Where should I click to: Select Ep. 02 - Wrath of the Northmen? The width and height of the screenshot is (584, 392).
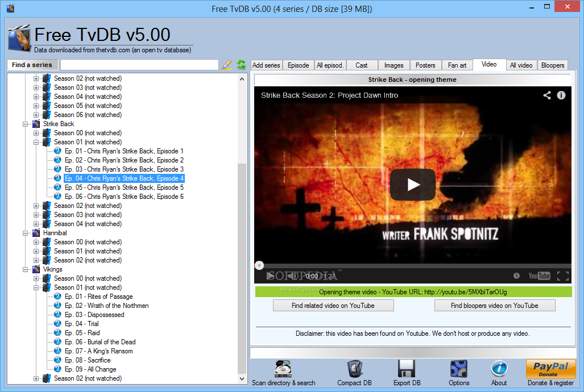(x=106, y=306)
